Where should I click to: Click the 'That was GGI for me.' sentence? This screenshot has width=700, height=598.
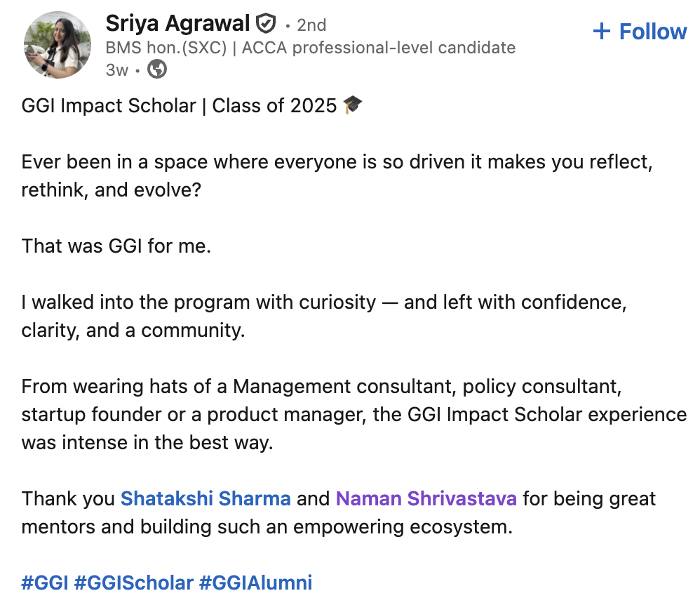[116, 246]
